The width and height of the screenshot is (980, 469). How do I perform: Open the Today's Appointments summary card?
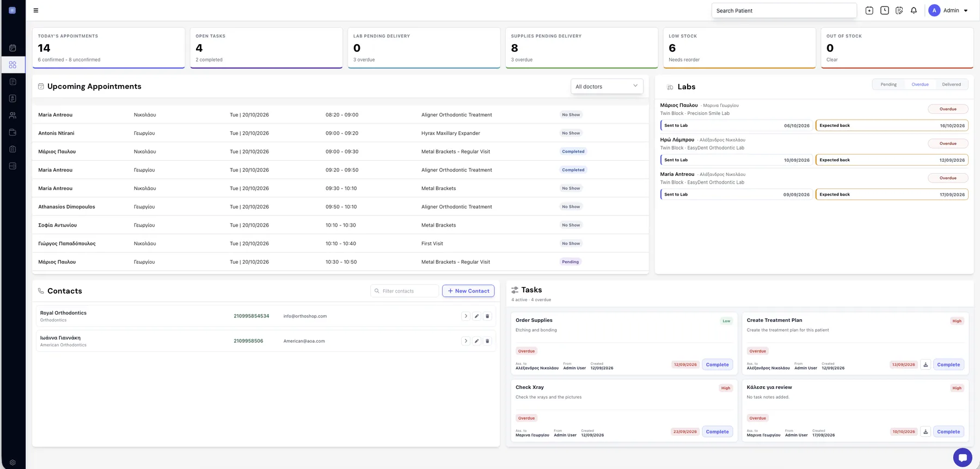coord(108,48)
